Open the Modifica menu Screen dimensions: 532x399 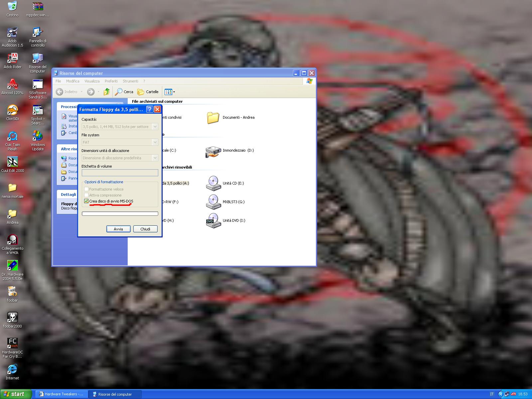pyautogui.click(x=72, y=81)
